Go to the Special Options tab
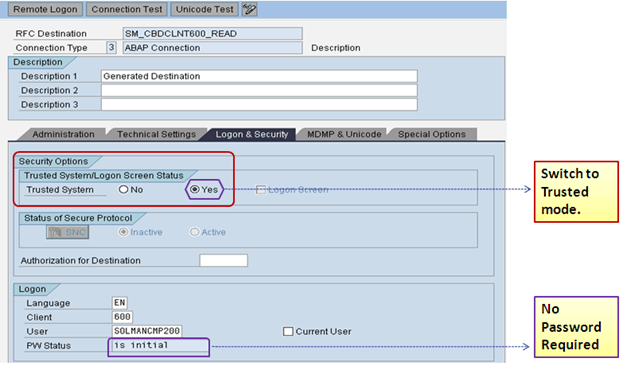This screenshot has height=366, width=623. point(432,134)
